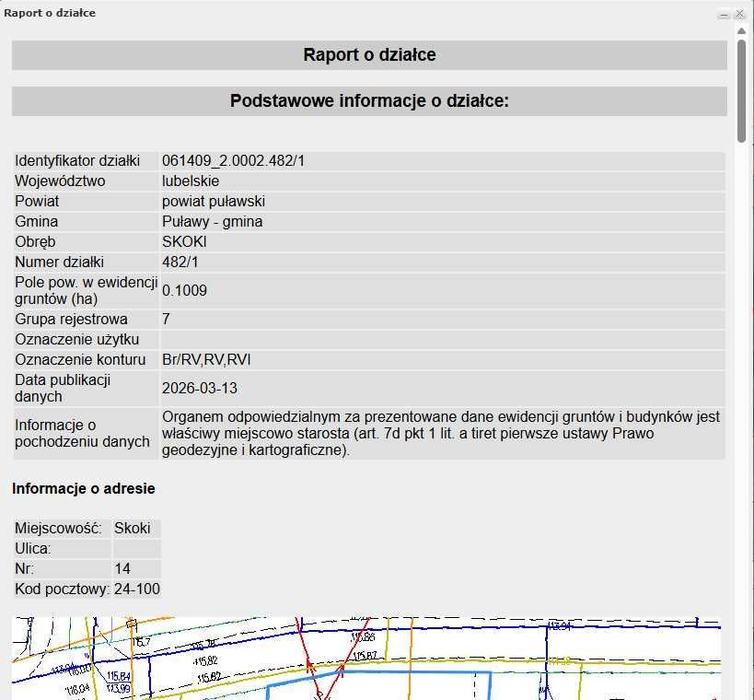Click the parcel identifier 061409_2.0002.482/1
The height and width of the screenshot is (700, 754).
click(x=233, y=161)
